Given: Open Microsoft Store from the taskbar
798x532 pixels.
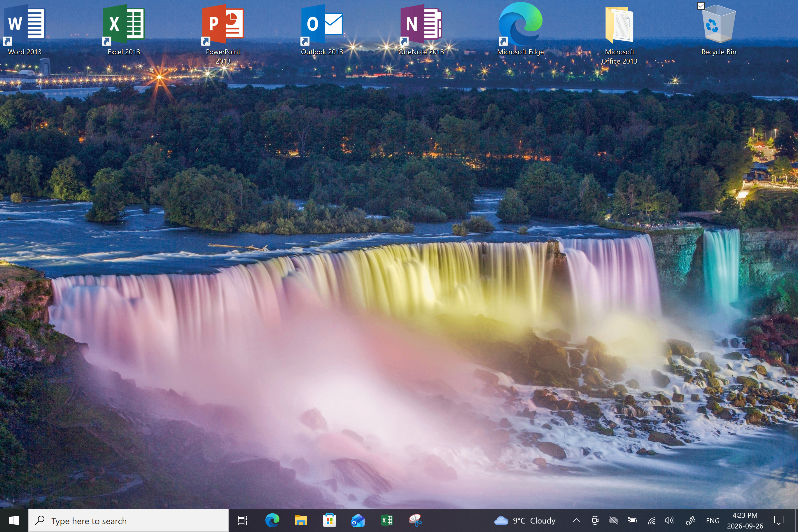Looking at the screenshot, I should pos(329,520).
